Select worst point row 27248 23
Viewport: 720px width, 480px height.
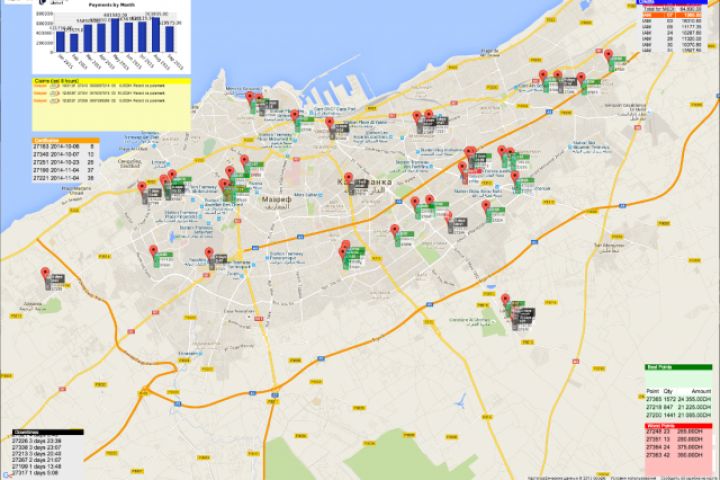click(674, 432)
